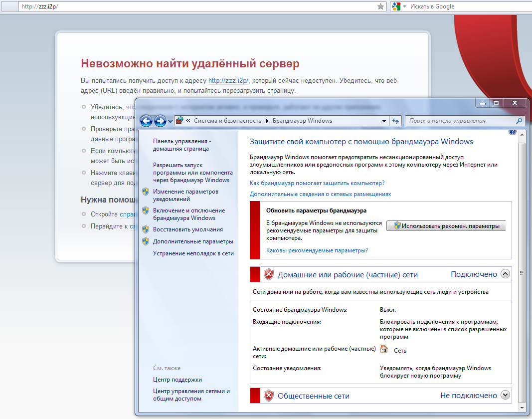The height and width of the screenshot is (419, 532).
Task: Select 'Брандмауэр Windows' breadcrumb
Action: [302, 121]
